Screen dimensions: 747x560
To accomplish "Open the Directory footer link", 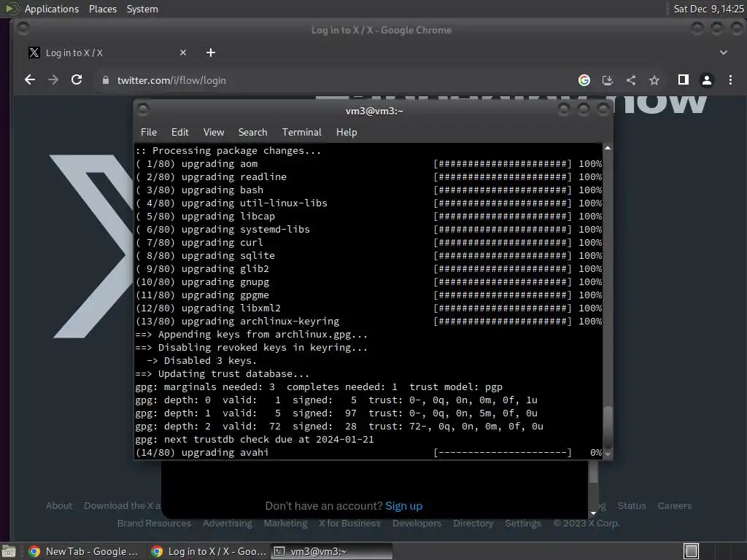I will point(473,523).
